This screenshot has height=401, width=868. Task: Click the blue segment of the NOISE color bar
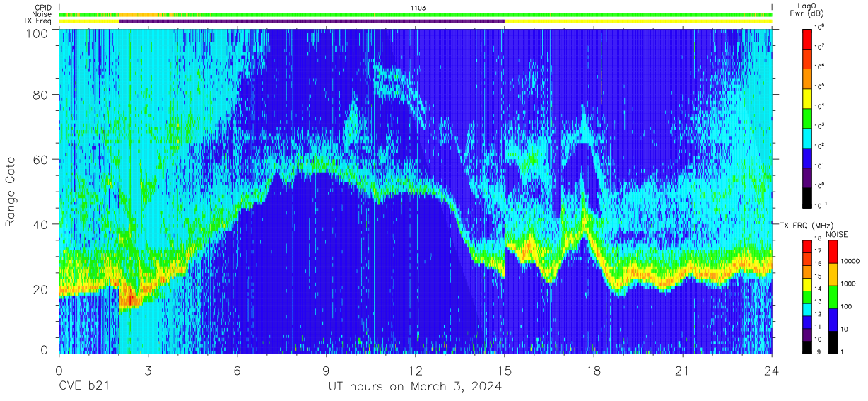pos(833,318)
